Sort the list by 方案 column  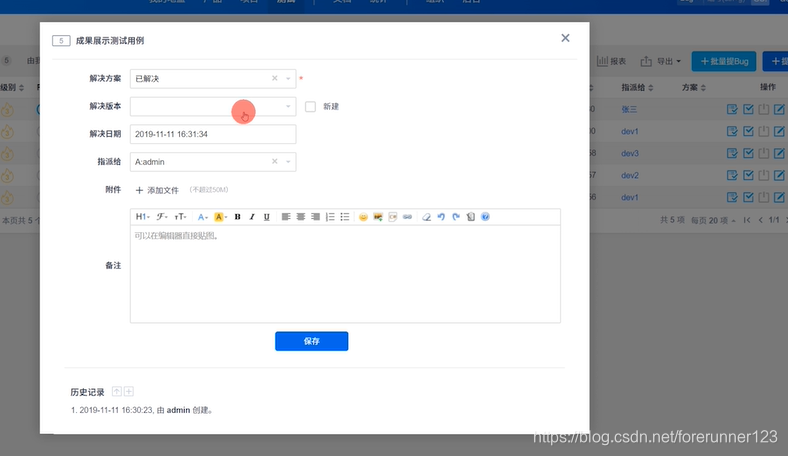(x=694, y=87)
